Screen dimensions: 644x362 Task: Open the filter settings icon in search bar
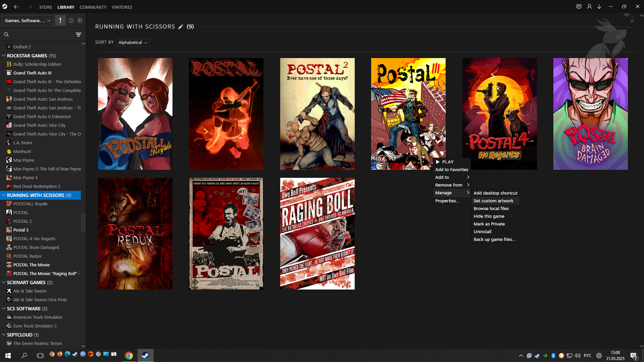pos(78,35)
